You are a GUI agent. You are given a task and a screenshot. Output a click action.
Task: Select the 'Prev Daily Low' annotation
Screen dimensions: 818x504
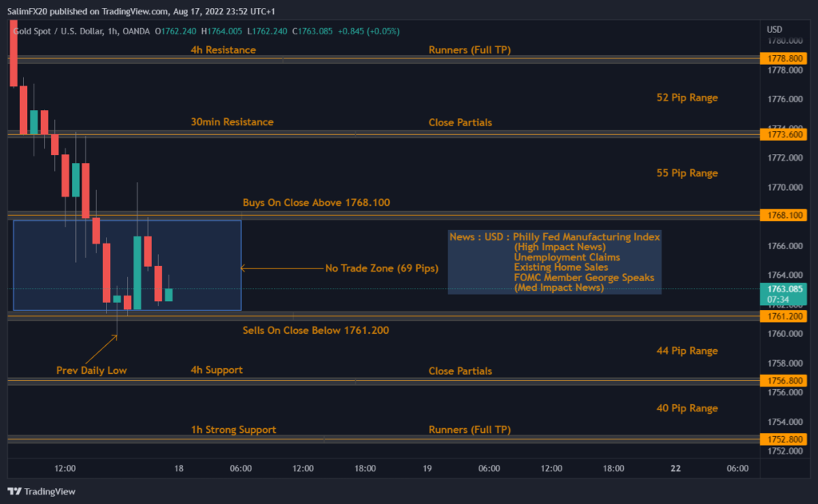click(x=91, y=371)
